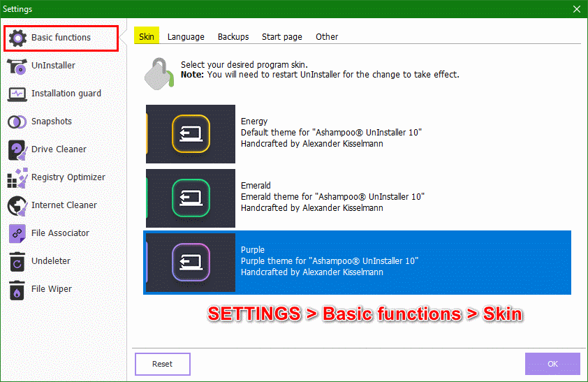Open the Undeleter settings label

51,261
